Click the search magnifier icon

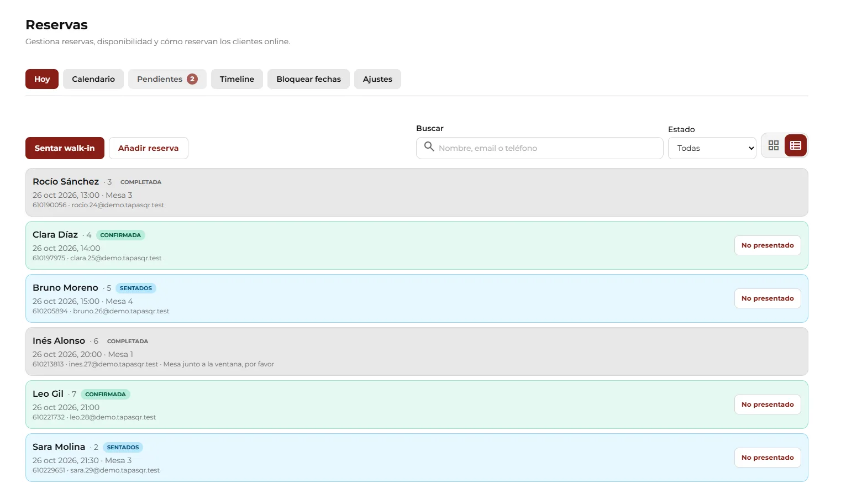click(x=429, y=146)
